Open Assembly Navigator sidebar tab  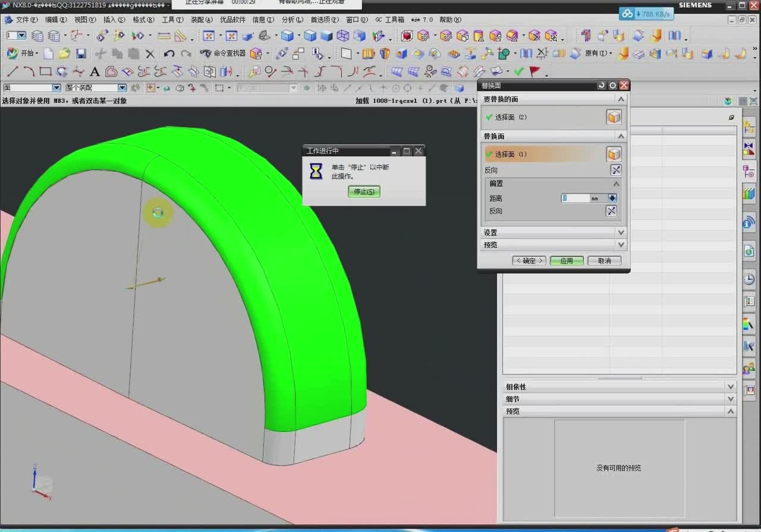click(749, 127)
